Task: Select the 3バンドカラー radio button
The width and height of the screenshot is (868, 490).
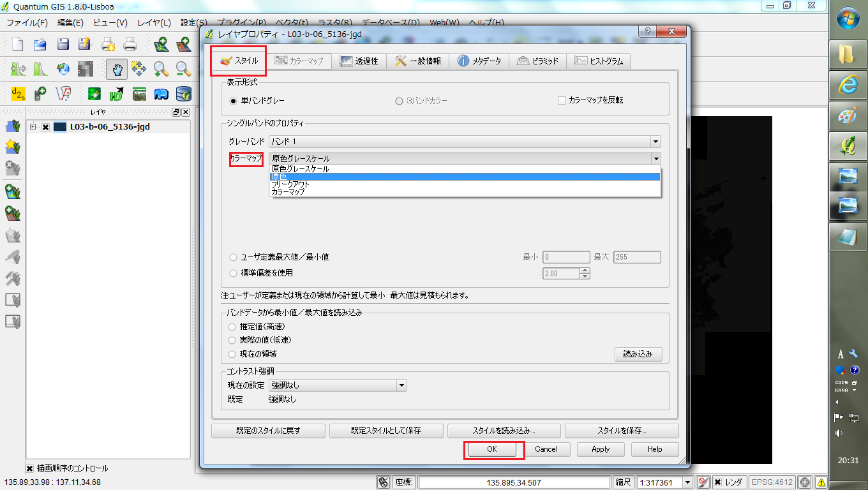Action: pos(400,101)
